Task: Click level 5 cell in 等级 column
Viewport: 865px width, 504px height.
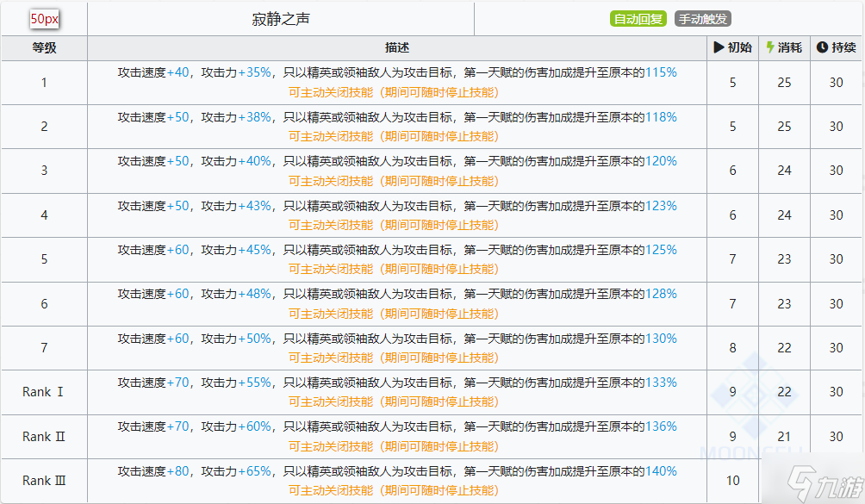Action: pyautogui.click(x=44, y=259)
